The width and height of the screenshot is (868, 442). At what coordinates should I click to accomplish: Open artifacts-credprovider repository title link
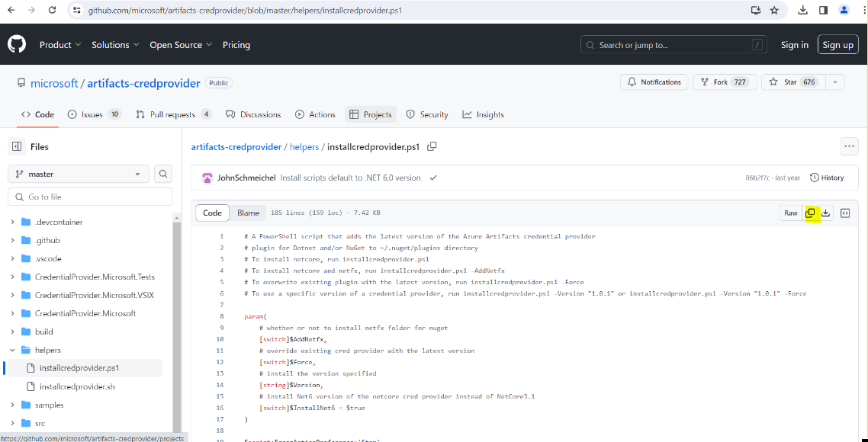pos(143,83)
